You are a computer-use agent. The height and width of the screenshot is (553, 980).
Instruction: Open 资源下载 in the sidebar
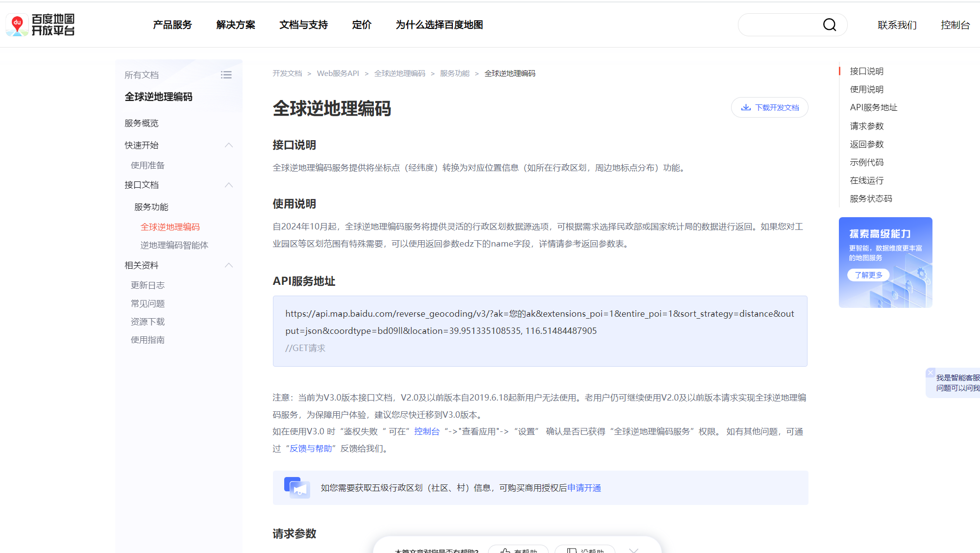point(147,322)
